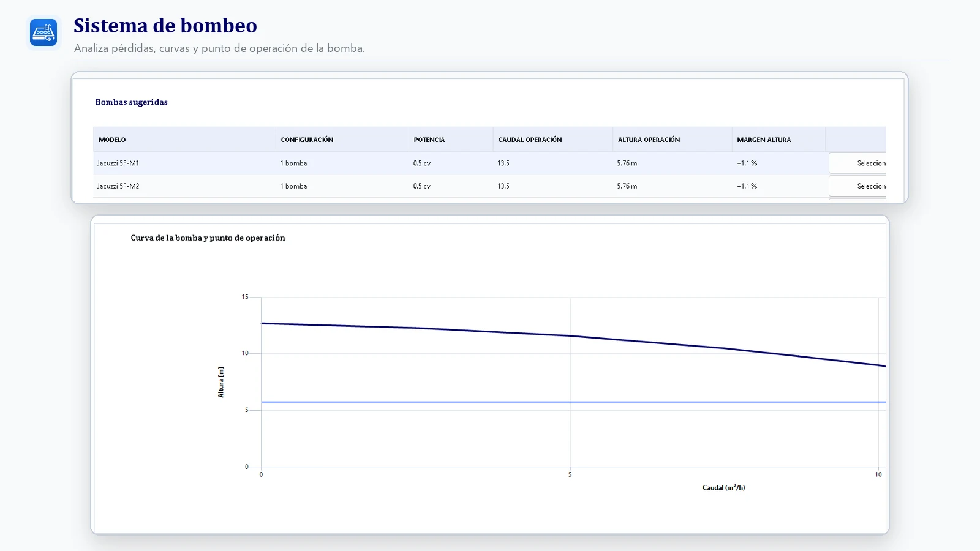Click the 5.76 m value for 5F-M1
The height and width of the screenshot is (551, 980).
coord(627,163)
